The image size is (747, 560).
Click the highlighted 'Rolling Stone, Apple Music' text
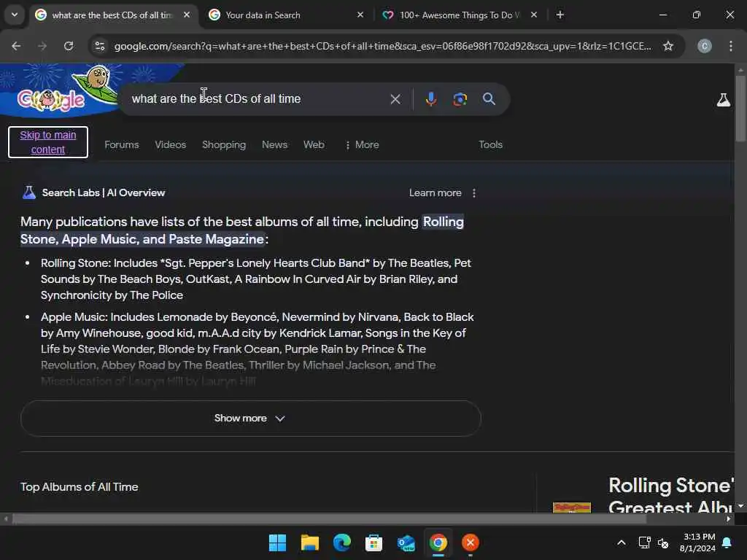tap(242, 230)
